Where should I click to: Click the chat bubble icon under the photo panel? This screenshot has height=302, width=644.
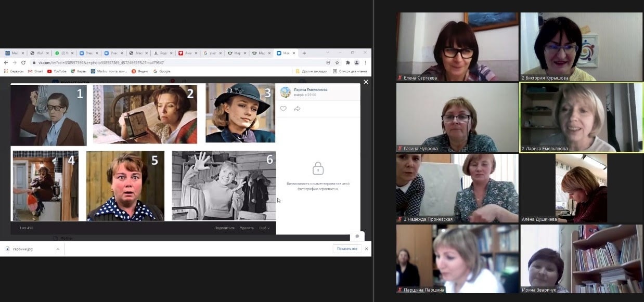357,236
